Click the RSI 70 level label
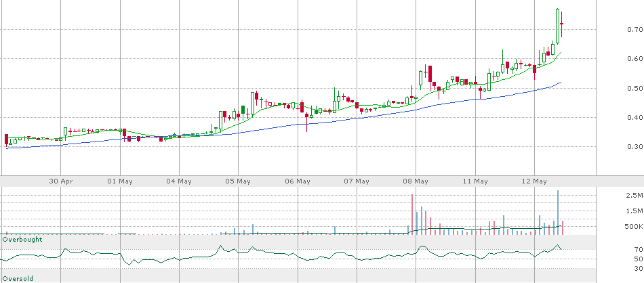The image size is (644, 283). tap(639, 249)
